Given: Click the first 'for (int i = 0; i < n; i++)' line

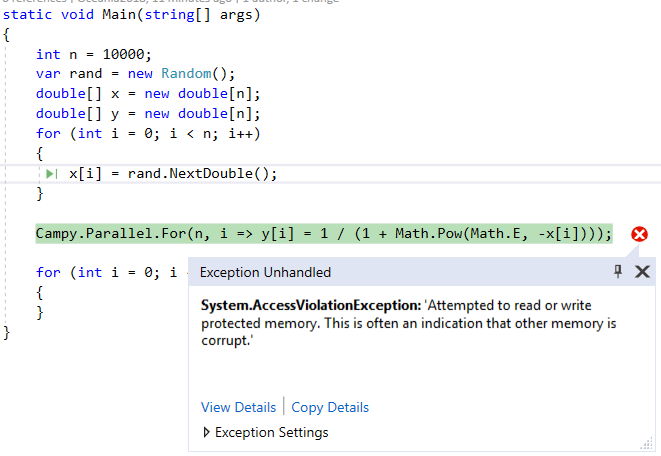Looking at the screenshot, I should (x=148, y=134).
